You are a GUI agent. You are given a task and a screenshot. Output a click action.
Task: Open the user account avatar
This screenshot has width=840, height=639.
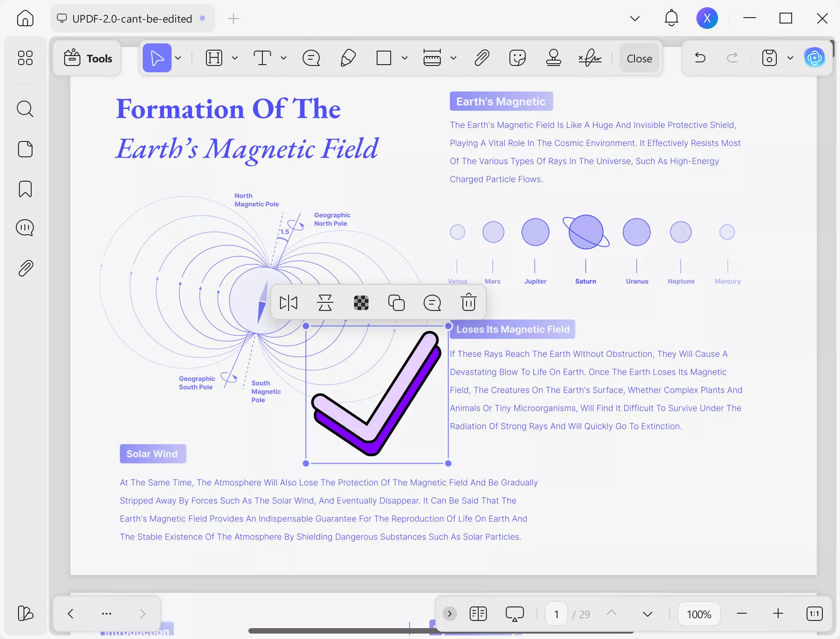(707, 18)
